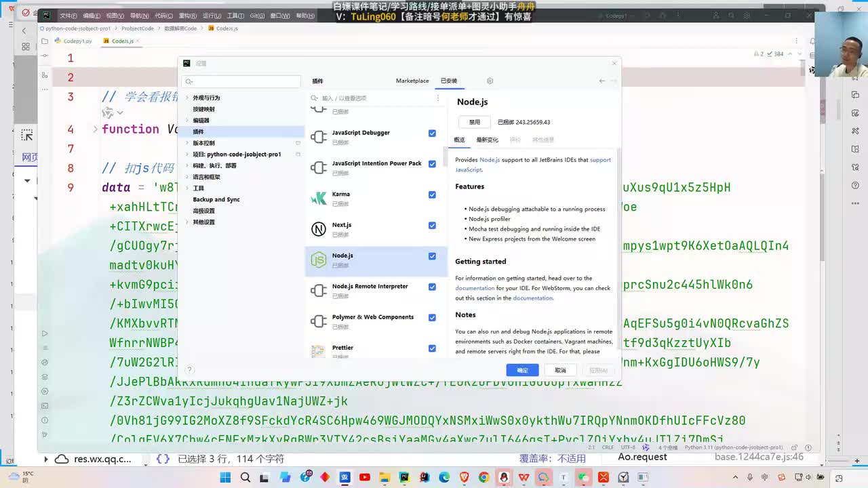
Task: Click 确定 to confirm settings
Action: (x=522, y=370)
